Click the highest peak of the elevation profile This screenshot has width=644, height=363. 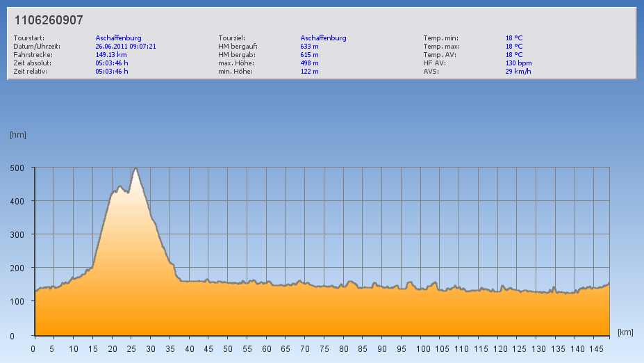click(136, 168)
